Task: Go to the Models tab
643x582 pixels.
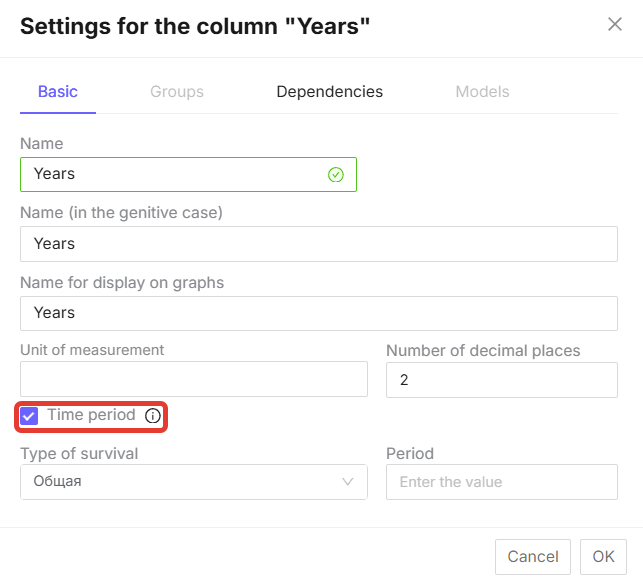Action: tap(482, 92)
